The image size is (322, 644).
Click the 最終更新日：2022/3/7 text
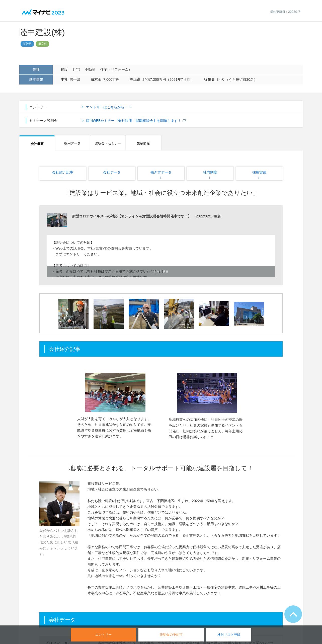click(x=285, y=12)
